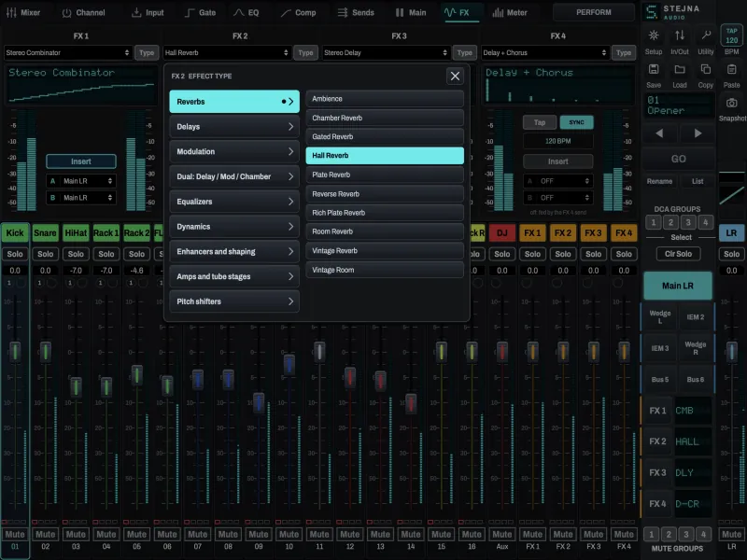
Task: Open the FX 1 input A Main LR dropdown
Action: (81, 181)
